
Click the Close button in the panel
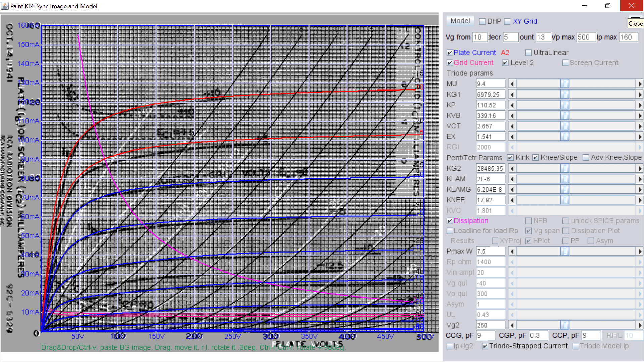pyautogui.click(x=635, y=23)
